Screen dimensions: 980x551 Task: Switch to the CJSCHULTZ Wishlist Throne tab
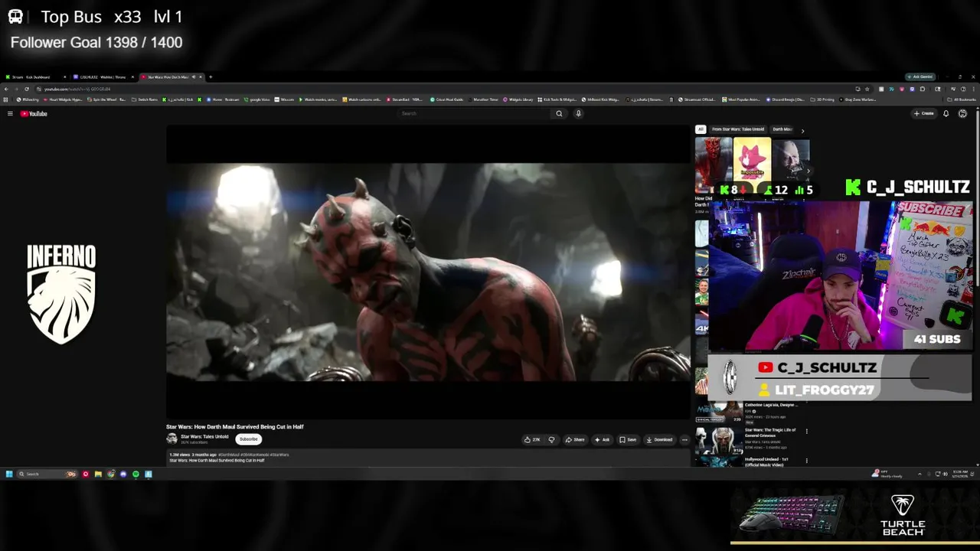103,77
